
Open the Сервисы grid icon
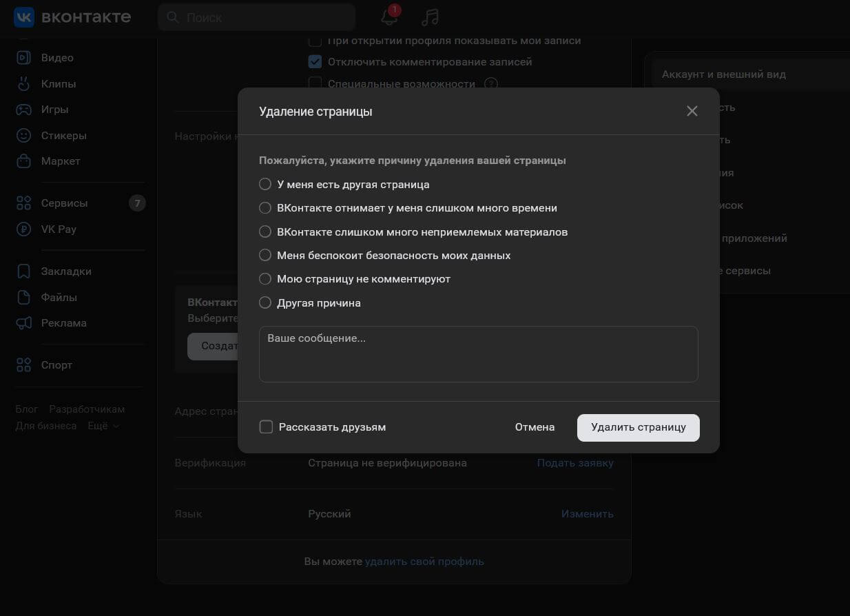coord(24,203)
